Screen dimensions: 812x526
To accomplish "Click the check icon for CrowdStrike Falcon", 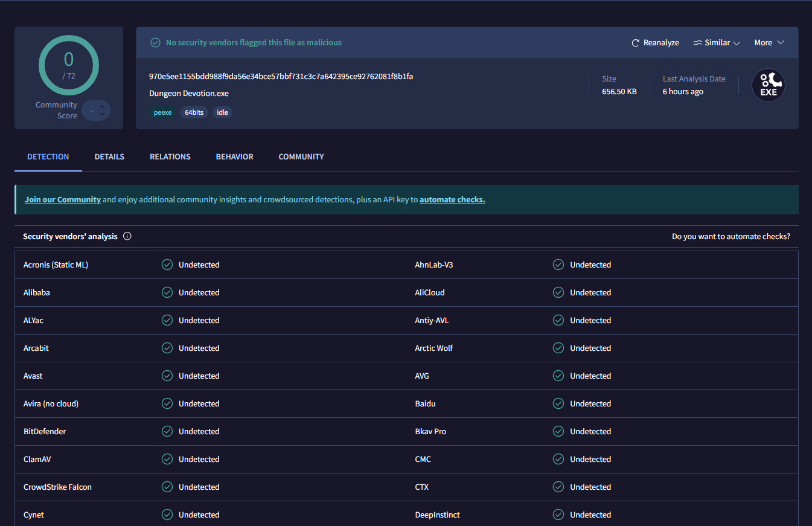I will [x=167, y=487].
